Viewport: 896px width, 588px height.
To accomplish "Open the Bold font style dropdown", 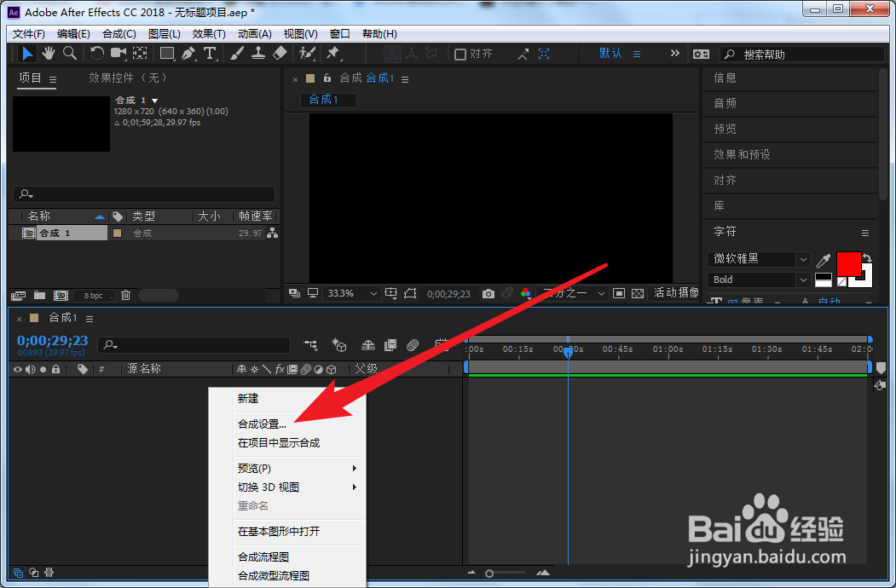I will click(x=758, y=280).
